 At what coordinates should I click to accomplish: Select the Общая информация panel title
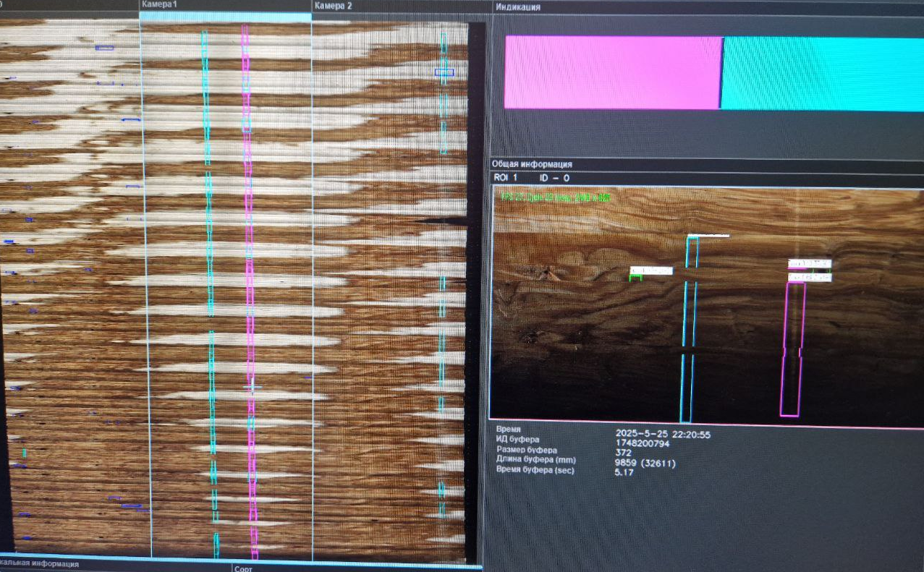[x=532, y=164]
